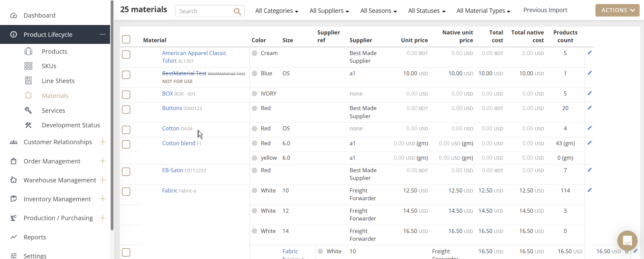Click the Order Management bag icon
The image size is (644, 259).
(14, 161)
